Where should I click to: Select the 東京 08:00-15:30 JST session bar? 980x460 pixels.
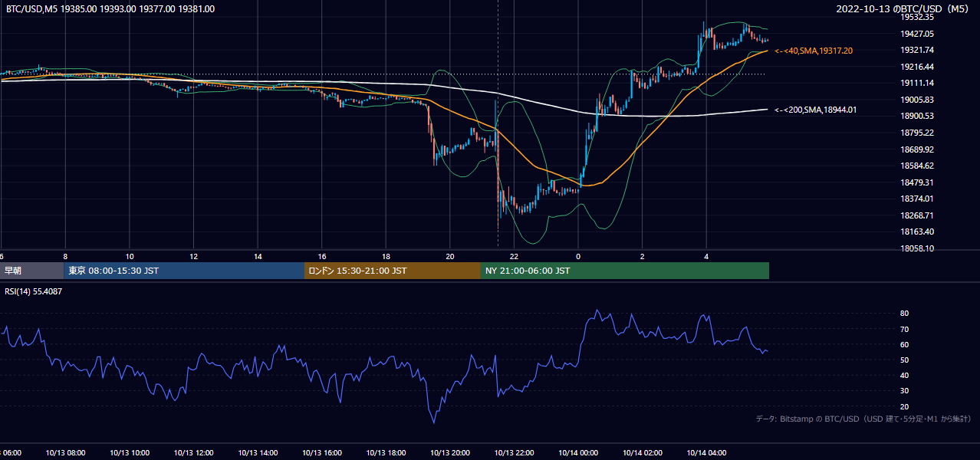coord(184,271)
